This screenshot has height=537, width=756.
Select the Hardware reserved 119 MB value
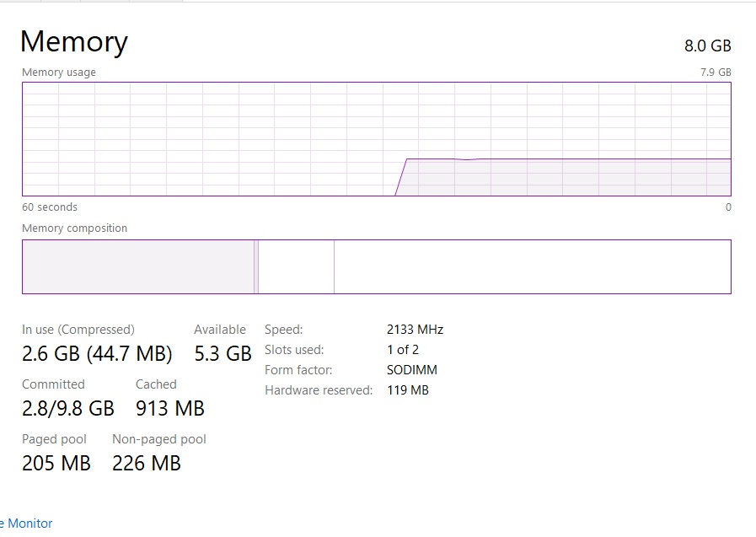coord(407,390)
